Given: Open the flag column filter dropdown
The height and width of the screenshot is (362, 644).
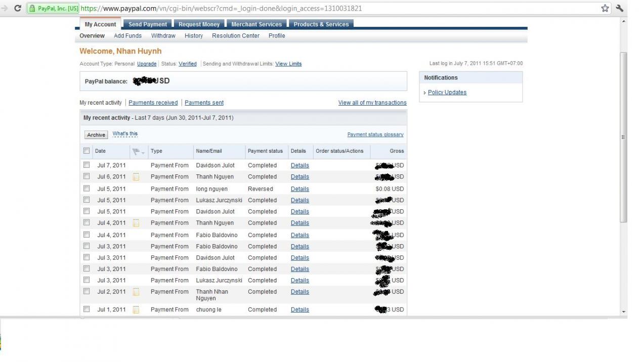Looking at the screenshot, I should coord(138,151).
